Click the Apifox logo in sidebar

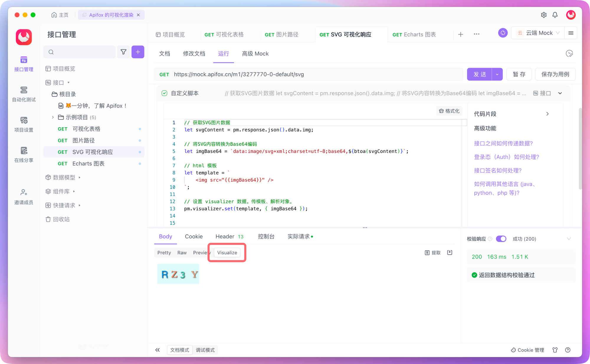point(24,37)
